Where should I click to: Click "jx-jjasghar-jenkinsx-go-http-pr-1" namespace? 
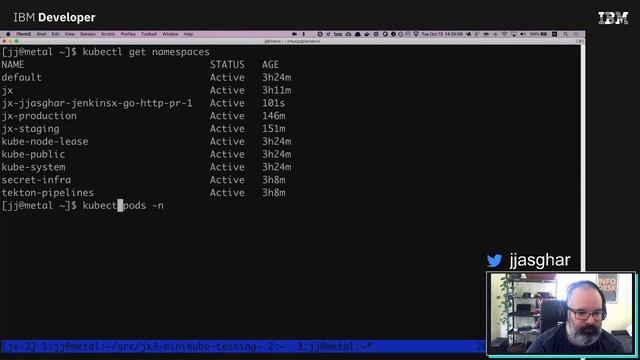point(97,103)
